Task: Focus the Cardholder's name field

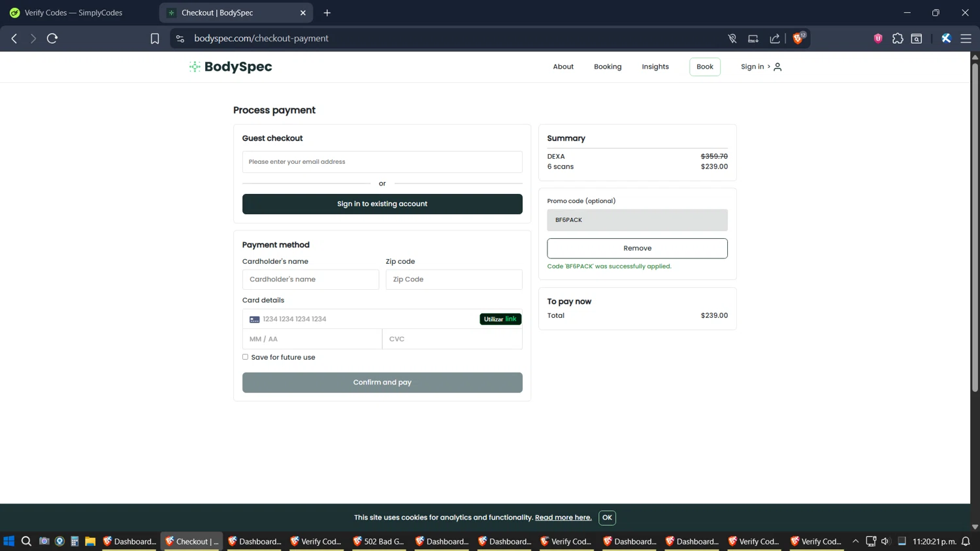Action: click(310, 279)
